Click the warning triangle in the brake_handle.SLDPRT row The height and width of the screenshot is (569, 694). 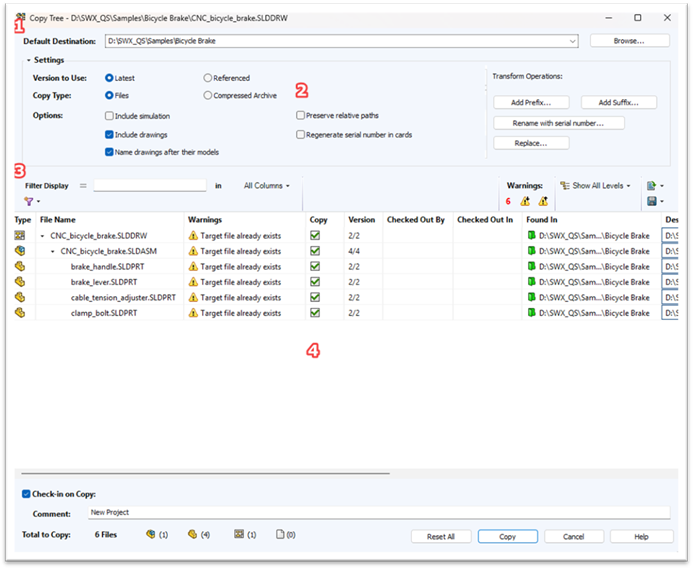pyautogui.click(x=193, y=266)
